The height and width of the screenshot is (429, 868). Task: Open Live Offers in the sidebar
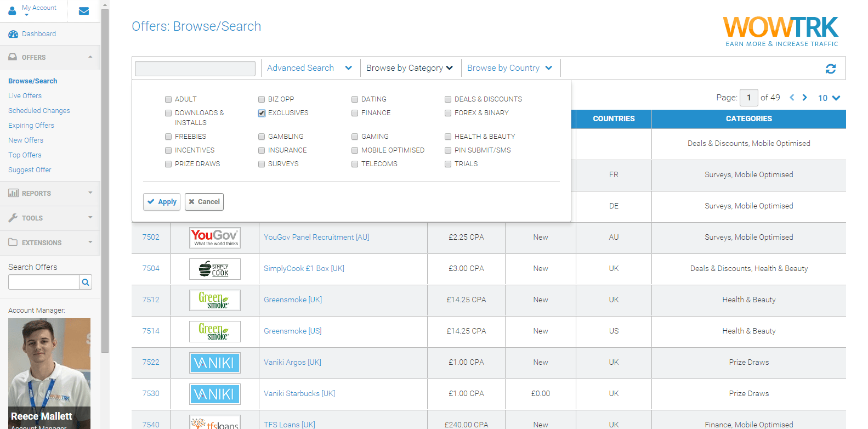click(x=25, y=95)
